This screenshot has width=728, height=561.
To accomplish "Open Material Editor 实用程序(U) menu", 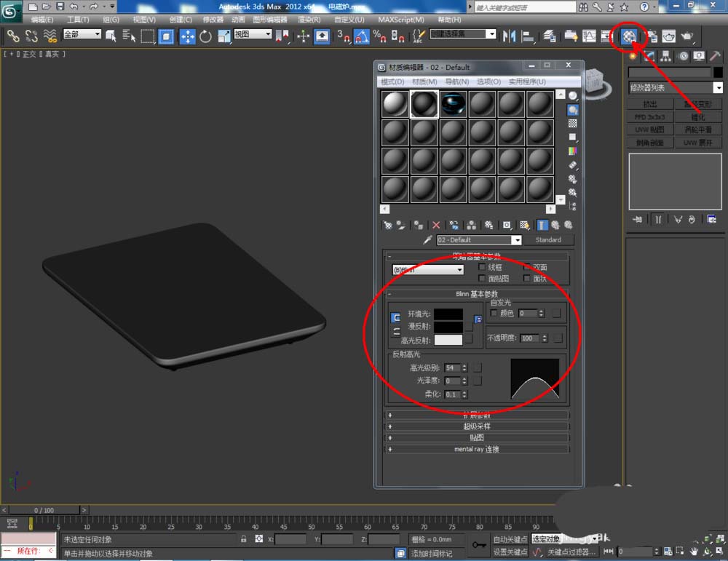I will pyautogui.click(x=527, y=81).
